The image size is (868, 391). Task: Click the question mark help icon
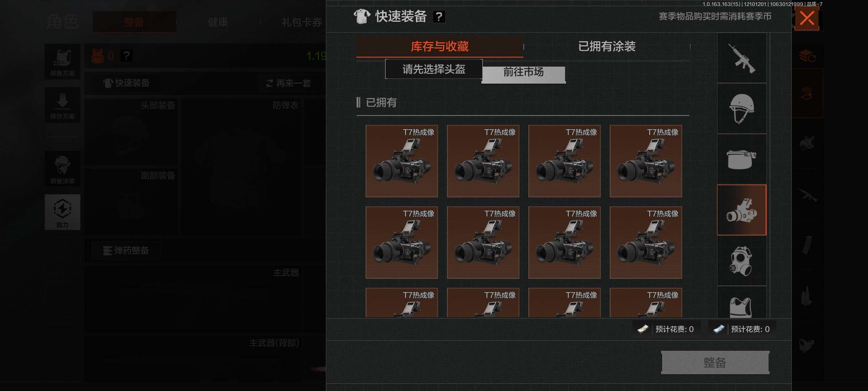pos(439,17)
